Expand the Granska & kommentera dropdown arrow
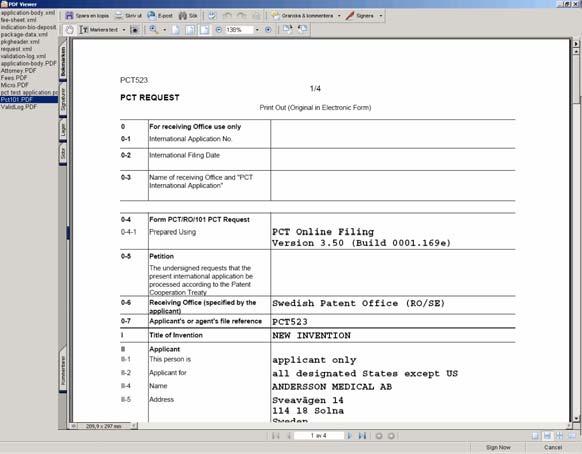 point(339,16)
